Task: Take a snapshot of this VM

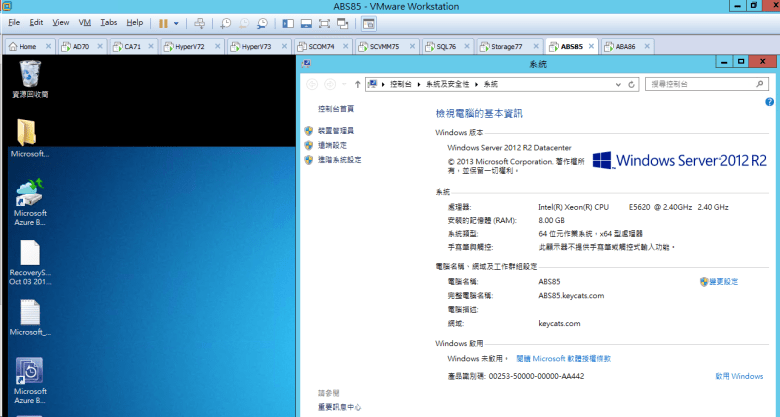Action: pos(226,22)
